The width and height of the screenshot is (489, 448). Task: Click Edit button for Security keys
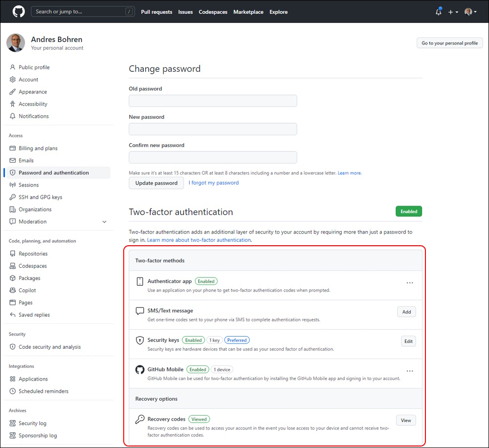408,341
